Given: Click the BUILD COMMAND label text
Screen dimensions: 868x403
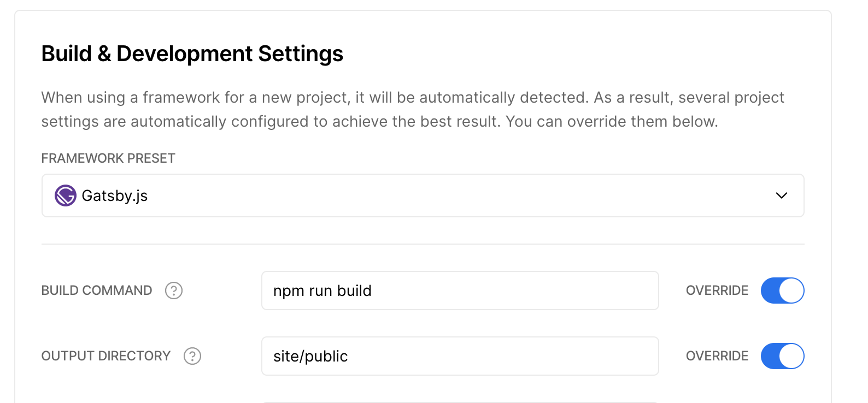Looking at the screenshot, I should pyautogui.click(x=97, y=291).
